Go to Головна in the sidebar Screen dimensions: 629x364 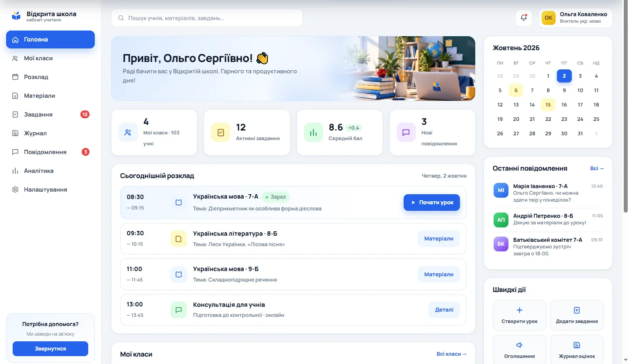50,39
